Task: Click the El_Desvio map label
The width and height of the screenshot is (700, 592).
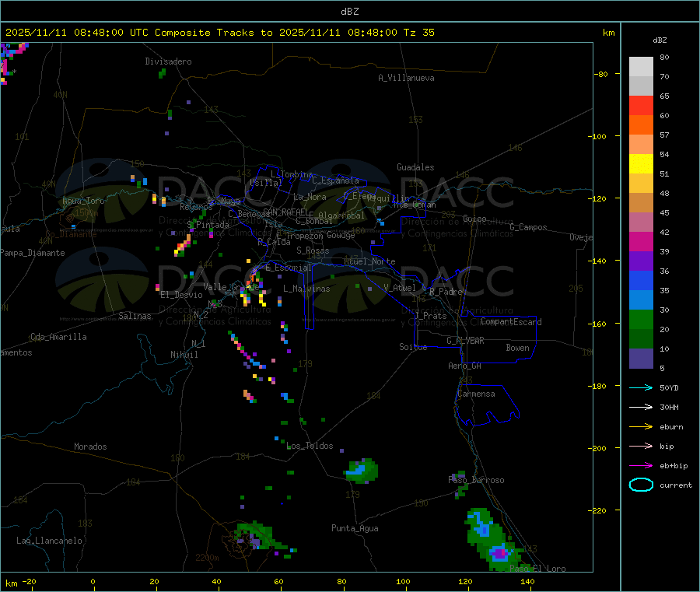Action: [182, 295]
